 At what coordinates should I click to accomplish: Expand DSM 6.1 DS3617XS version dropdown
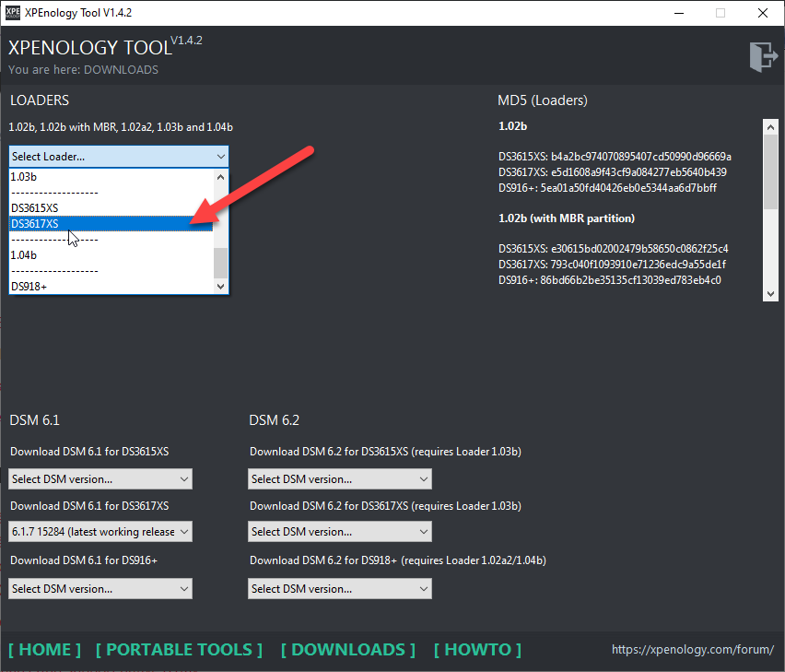coord(100,532)
